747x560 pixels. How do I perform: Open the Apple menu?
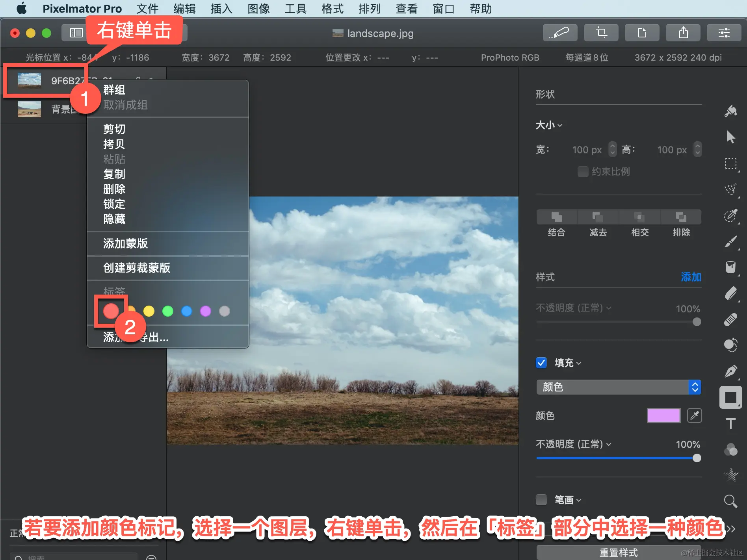tap(22, 9)
